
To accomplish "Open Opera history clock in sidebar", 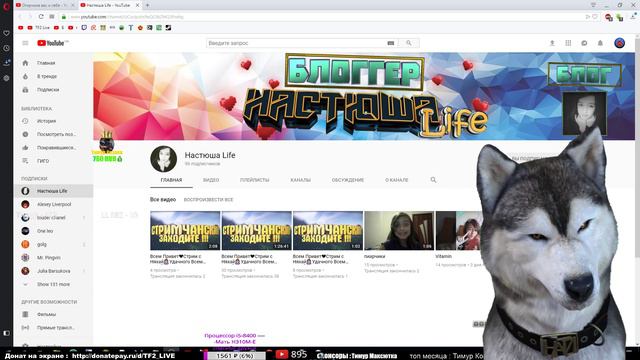I will [x=7, y=48].
